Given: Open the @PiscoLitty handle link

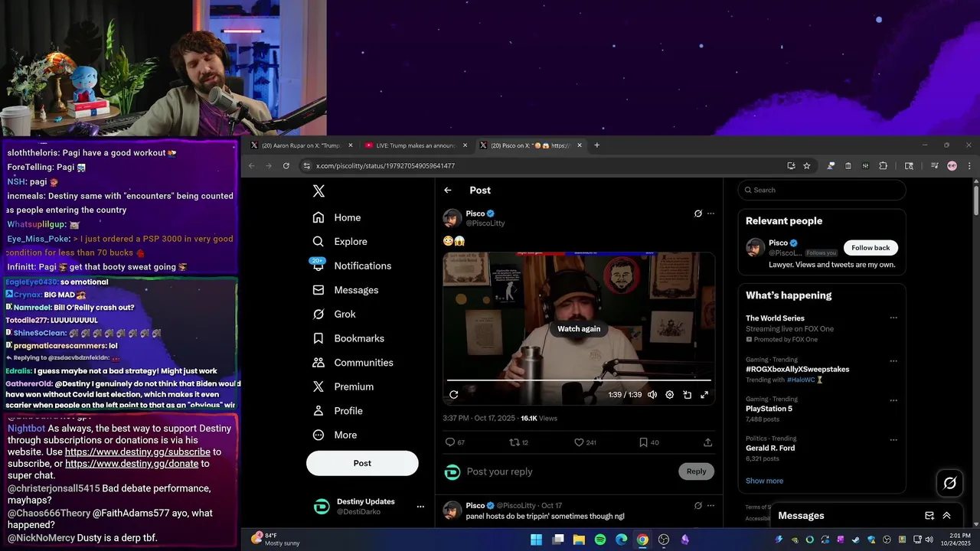Looking at the screenshot, I should pyautogui.click(x=485, y=223).
